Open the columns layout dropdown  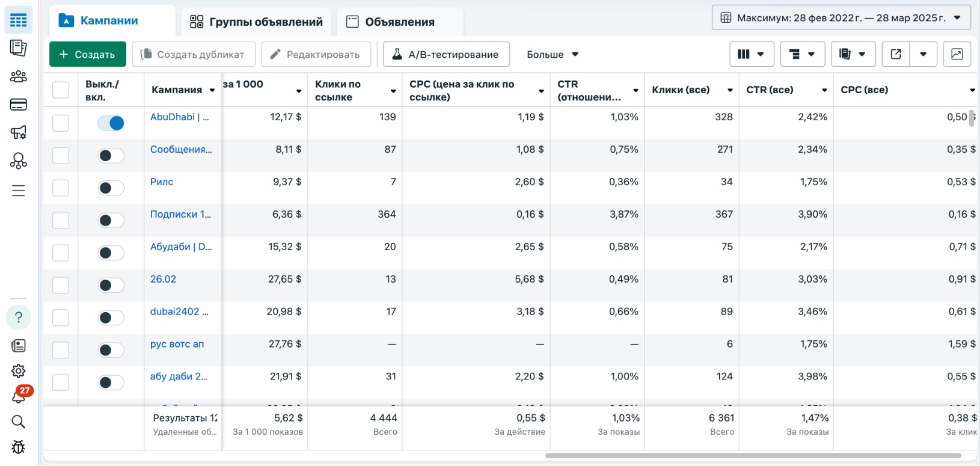coord(751,54)
